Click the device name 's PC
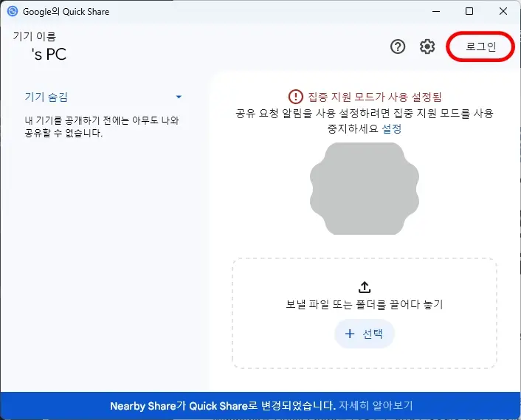 [49, 55]
